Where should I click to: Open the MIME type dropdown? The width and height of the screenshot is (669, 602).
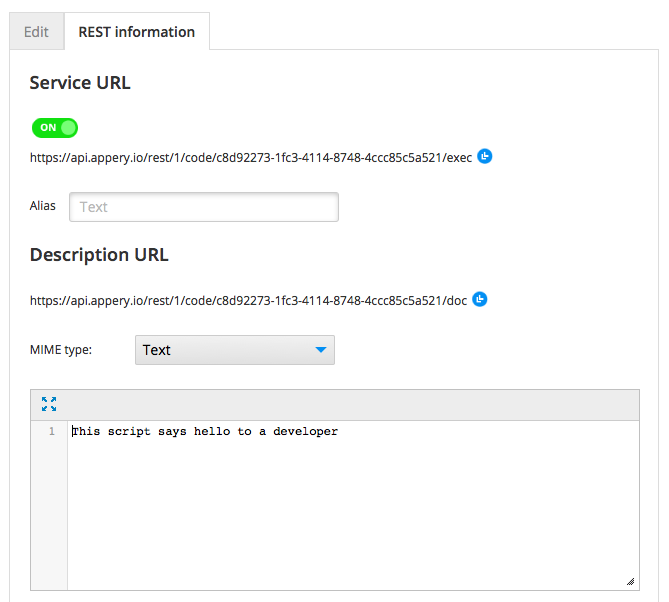pyautogui.click(x=234, y=350)
